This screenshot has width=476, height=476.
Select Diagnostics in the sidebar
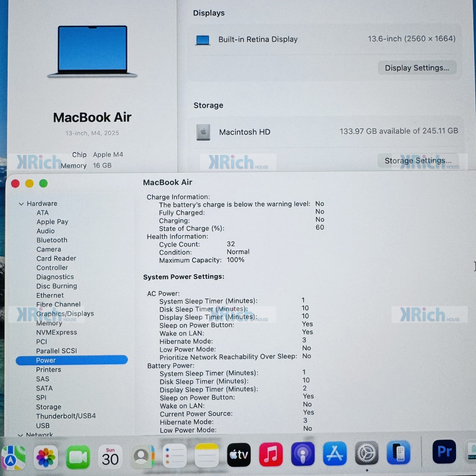[55, 277]
